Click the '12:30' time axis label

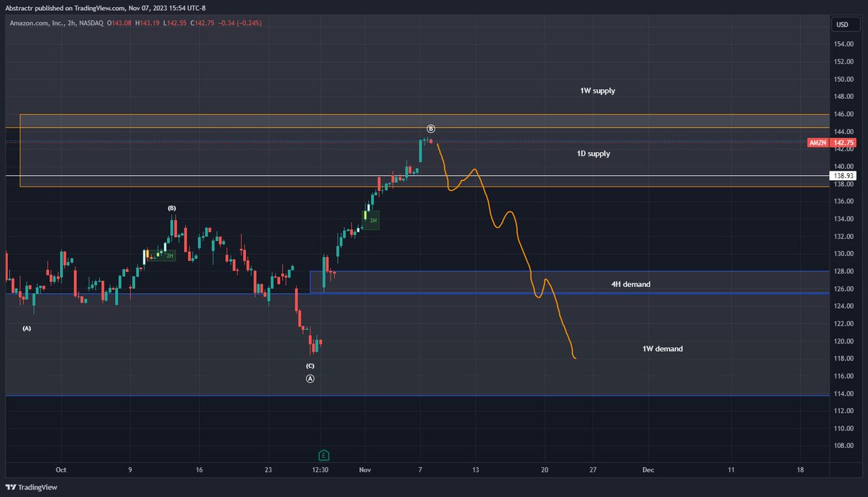click(320, 470)
